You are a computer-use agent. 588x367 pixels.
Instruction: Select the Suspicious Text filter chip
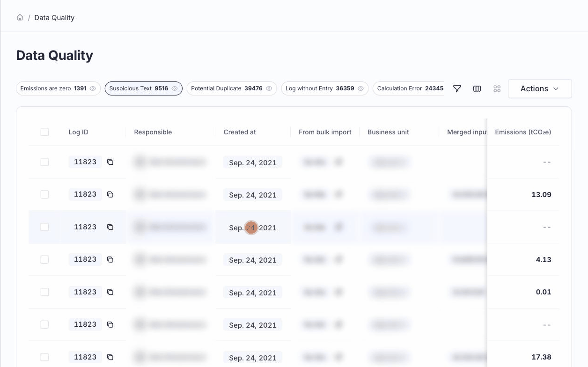143,88
